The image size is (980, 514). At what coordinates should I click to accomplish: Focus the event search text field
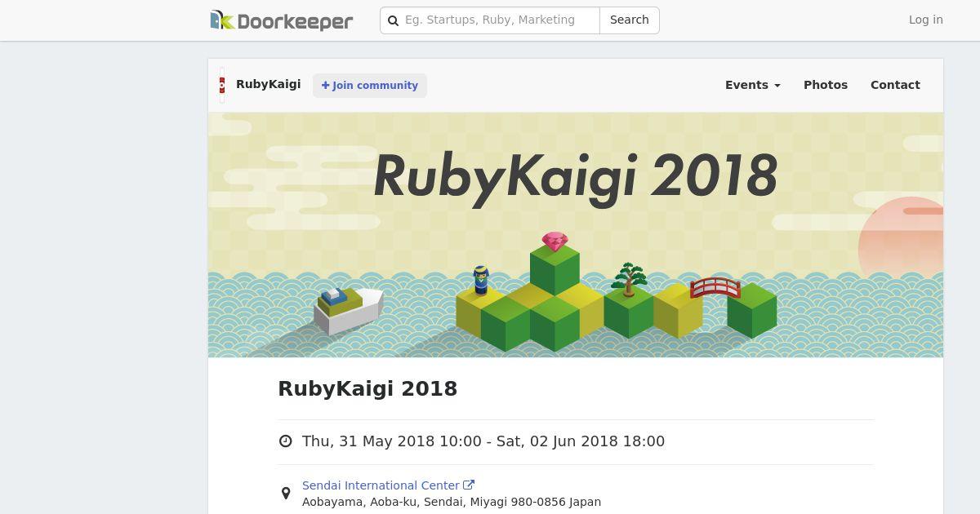490,20
